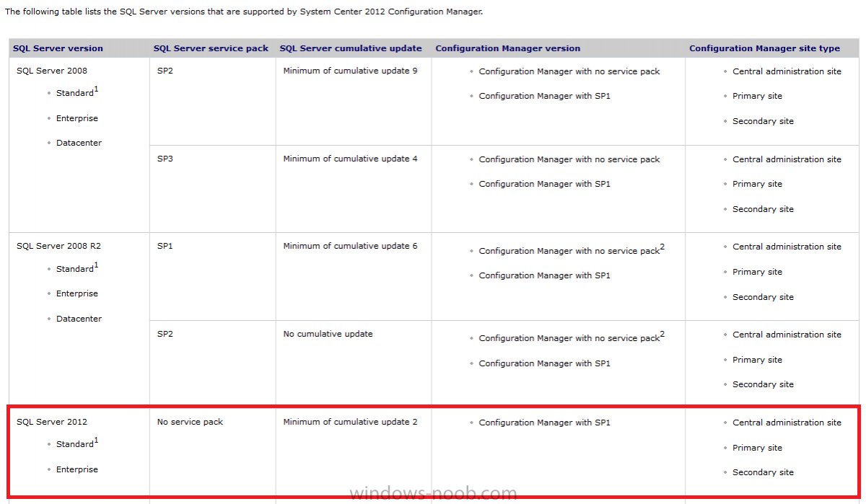This screenshot has width=866, height=504.
Task: Click 'Primary site' in the update 6 row
Action: point(757,272)
